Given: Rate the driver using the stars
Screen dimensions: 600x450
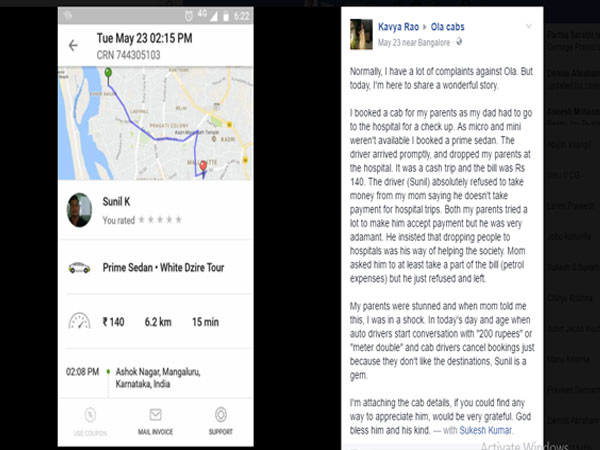Looking at the screenshot, I should (x=160, y=220).
